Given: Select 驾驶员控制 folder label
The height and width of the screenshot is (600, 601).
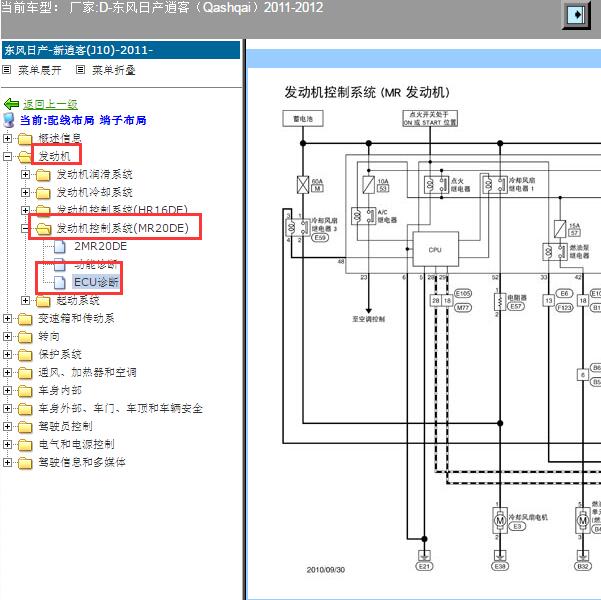Looking at the screenshot, I should click(65, 426).
